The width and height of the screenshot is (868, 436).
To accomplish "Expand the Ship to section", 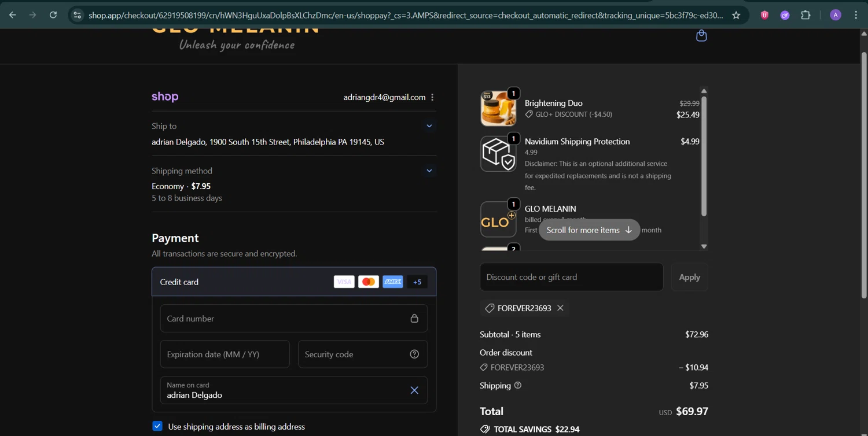I will pos(429,126).
